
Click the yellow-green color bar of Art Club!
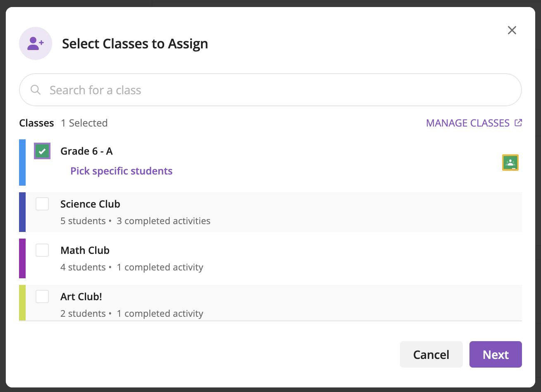coord(22,303)
